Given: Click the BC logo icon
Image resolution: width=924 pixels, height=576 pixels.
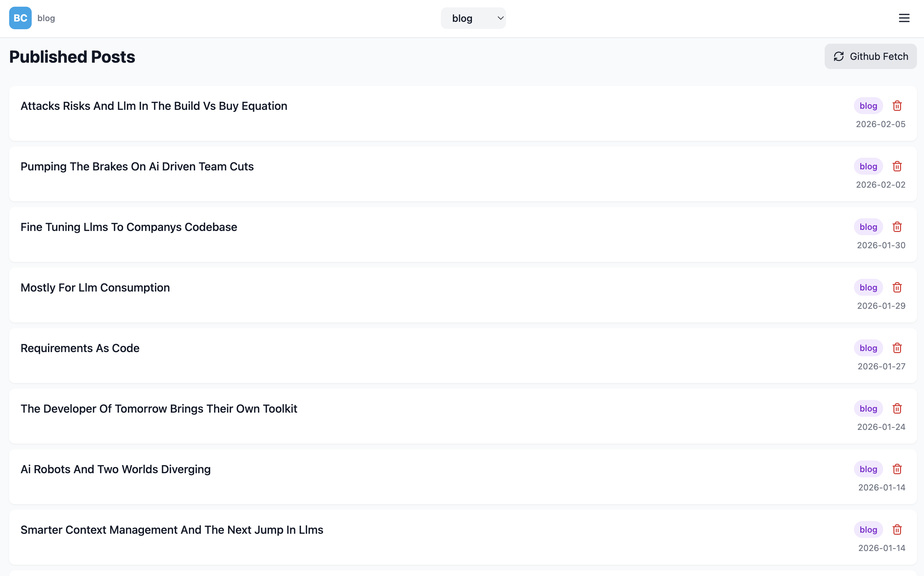Looking at the screenshot, I should [x=20, y=18].
